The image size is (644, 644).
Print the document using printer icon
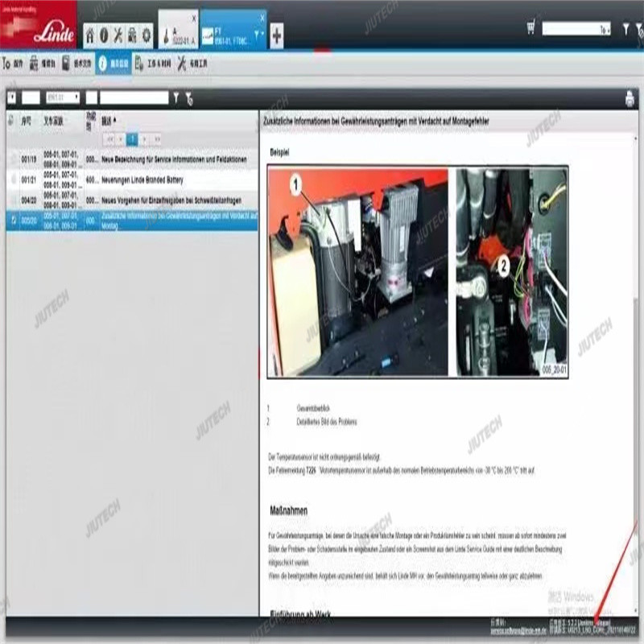[630, 99]
